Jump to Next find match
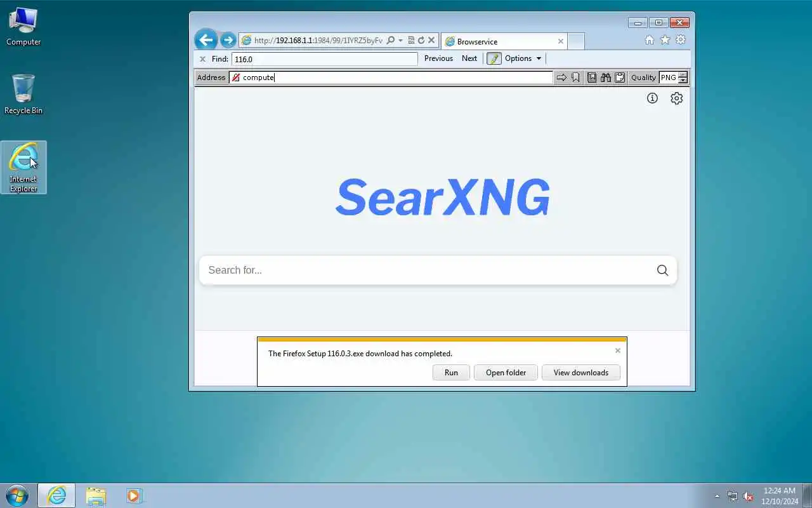Screen dimensions: 812x508 tap(469, 58)
